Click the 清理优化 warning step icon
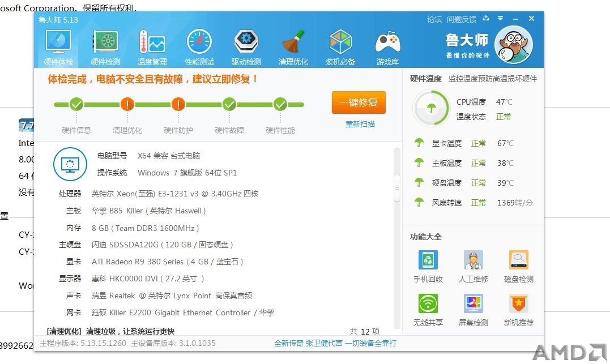The height and width of the screenshot is (364, 610). click(x=127, y=104)
